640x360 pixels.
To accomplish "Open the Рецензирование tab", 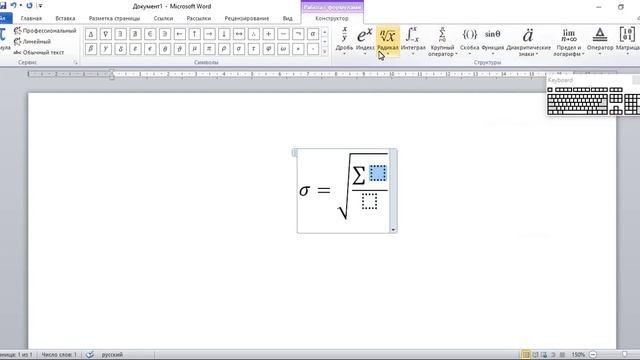I will [x=247, y=18].
